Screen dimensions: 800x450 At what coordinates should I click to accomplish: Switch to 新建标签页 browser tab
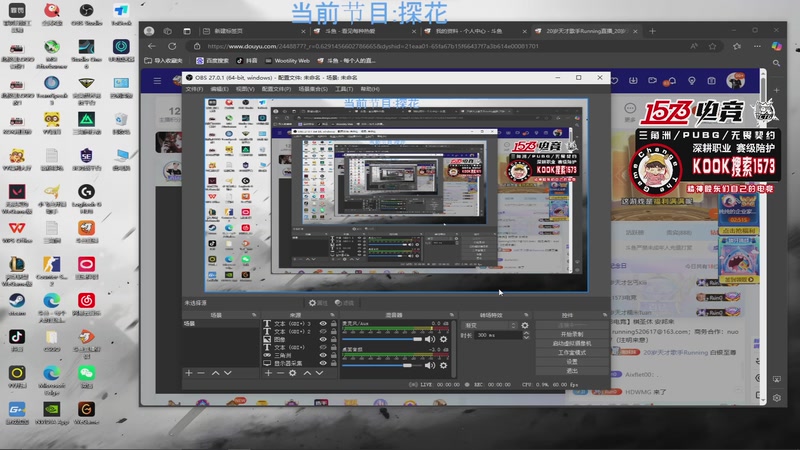[x=254, y=31]
